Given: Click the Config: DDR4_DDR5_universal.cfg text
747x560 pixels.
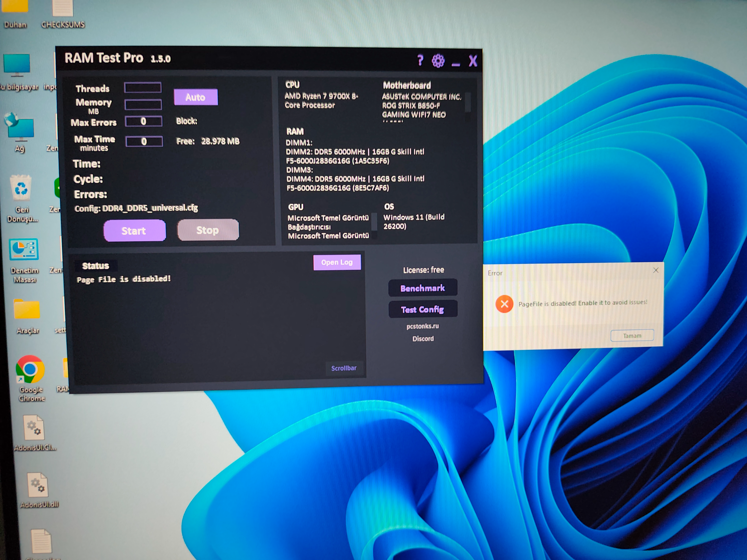Looking at the screenshot, I should click(136, 208).
